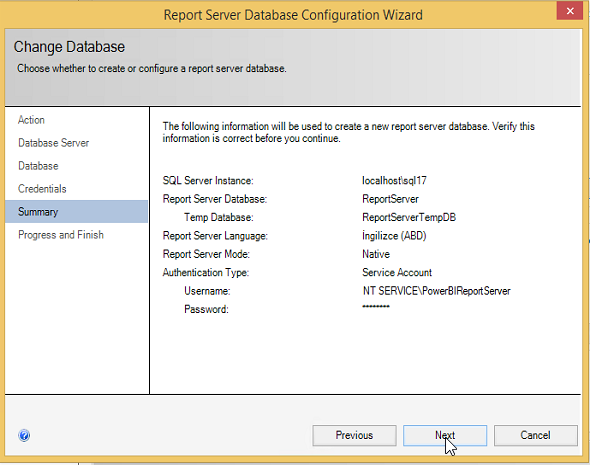Click the Native report server mode value

click(376, 254)
